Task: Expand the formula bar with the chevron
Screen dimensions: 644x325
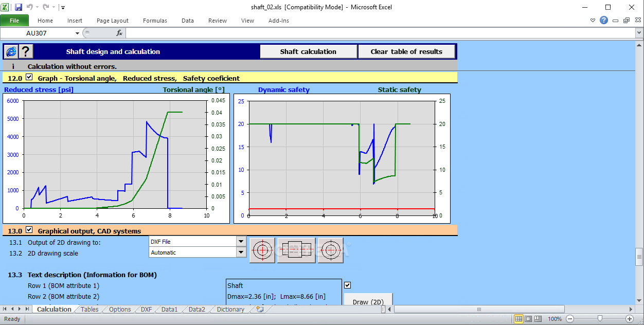Action: coord(639,33)
